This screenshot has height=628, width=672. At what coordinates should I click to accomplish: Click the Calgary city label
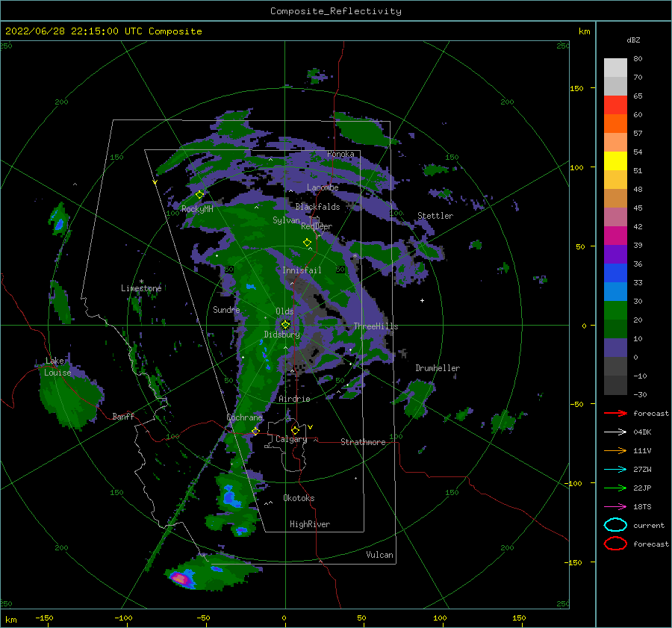click(x=291, y=439)
